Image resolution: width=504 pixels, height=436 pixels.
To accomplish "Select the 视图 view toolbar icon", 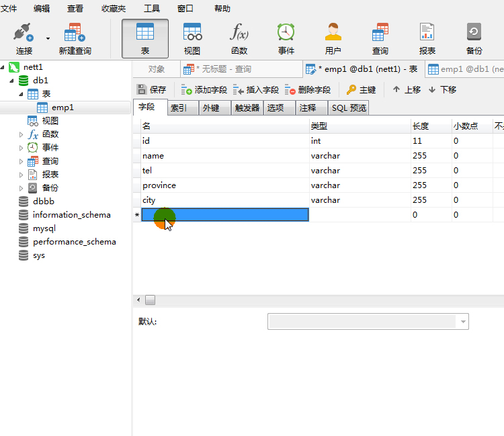I will coord(192,38).
